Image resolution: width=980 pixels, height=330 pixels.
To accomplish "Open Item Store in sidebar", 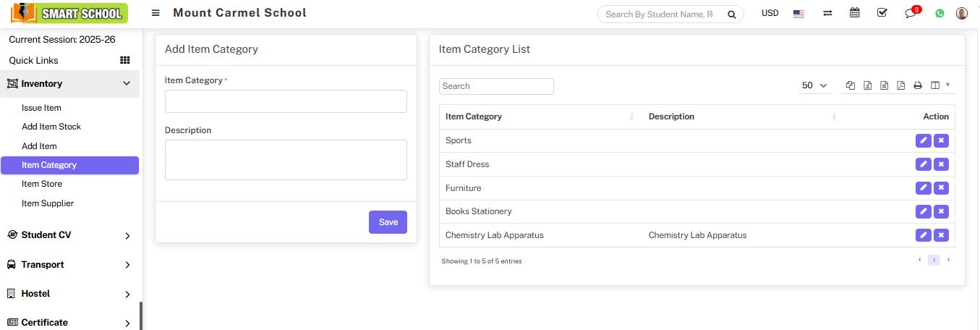I will pos(42,184).
